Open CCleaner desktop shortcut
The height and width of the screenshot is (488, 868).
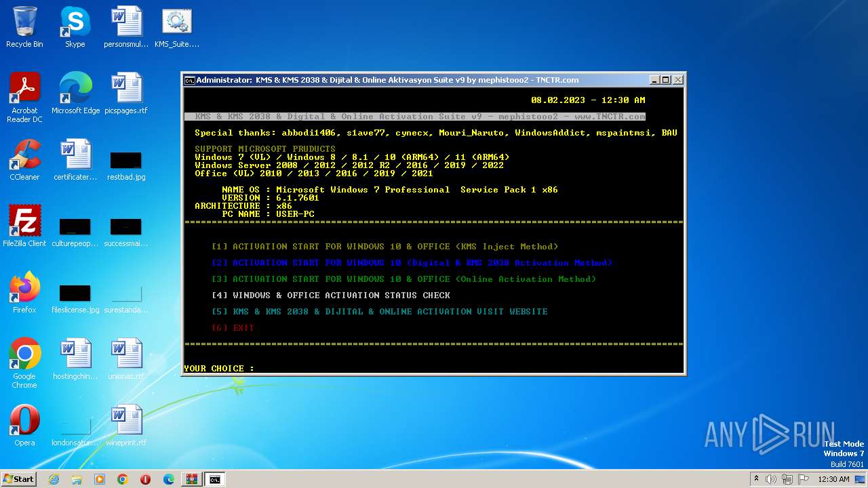[24, 160]
